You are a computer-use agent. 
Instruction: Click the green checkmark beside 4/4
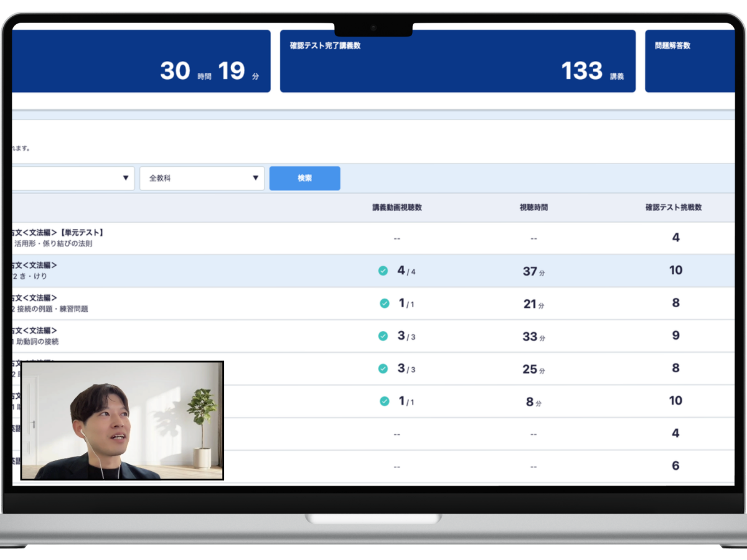(x=383, y=271)
